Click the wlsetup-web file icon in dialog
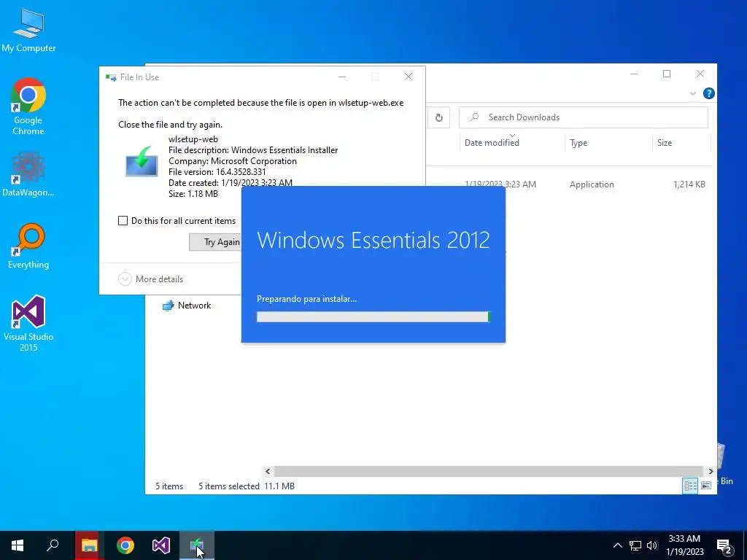 click(x=142, y=161)
